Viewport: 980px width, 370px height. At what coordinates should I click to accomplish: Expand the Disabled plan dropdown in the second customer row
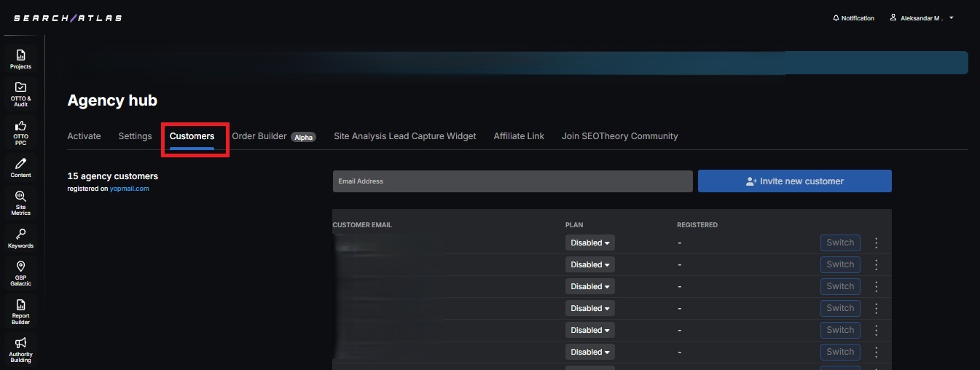tap(590, 264)
